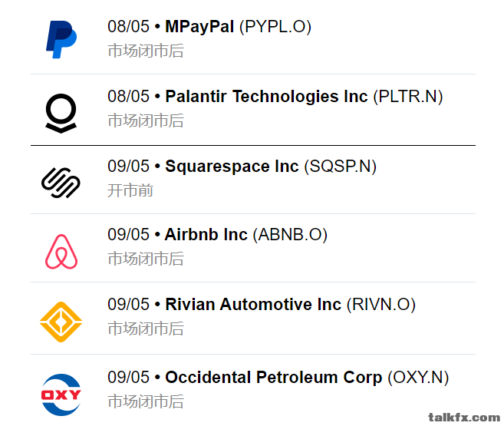
Task: Click the 开市前 label under Squarespace
Action: [130, 190]
